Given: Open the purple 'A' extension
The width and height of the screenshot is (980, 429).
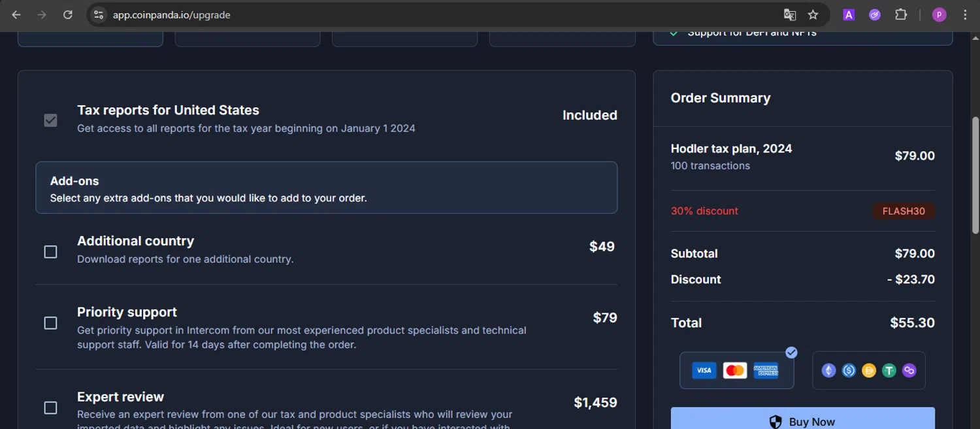Looking at the screenshot, I should tap(849, 14).
